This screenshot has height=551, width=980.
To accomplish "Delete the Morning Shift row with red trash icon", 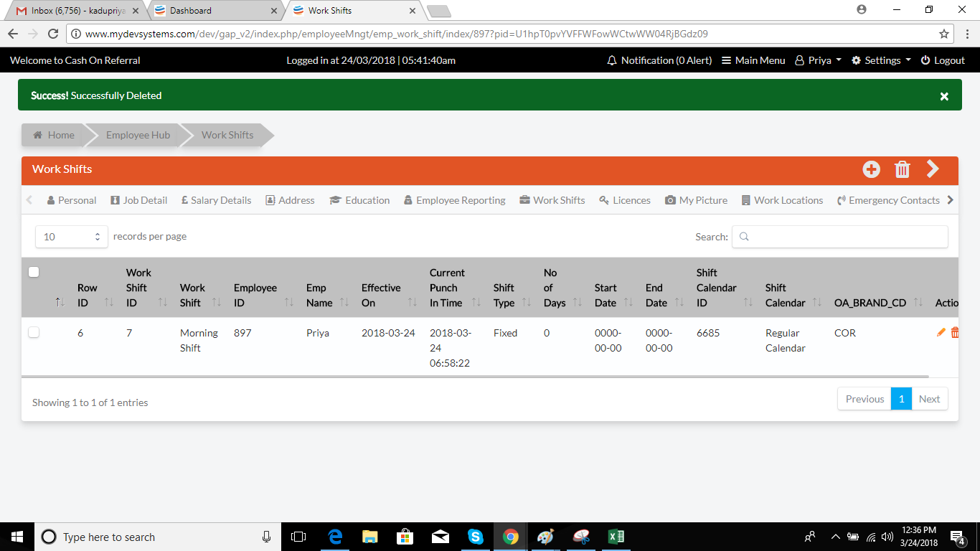I will (955, 332).
